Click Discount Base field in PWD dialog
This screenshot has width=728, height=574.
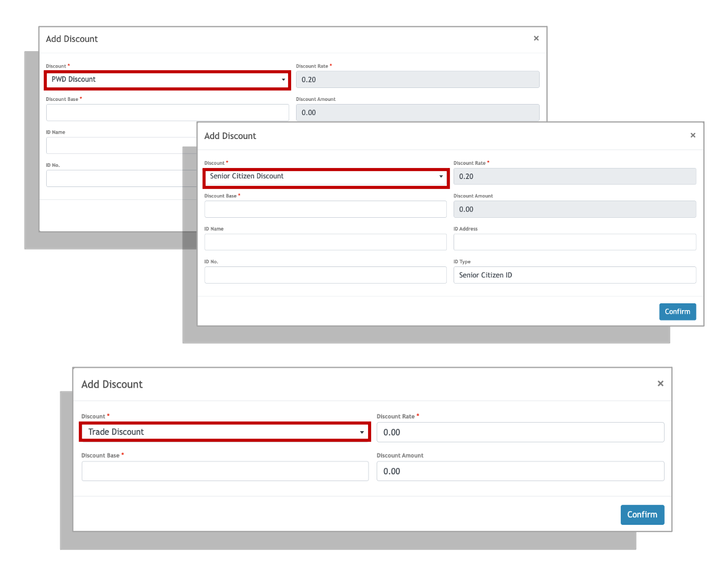pos(167,113)
